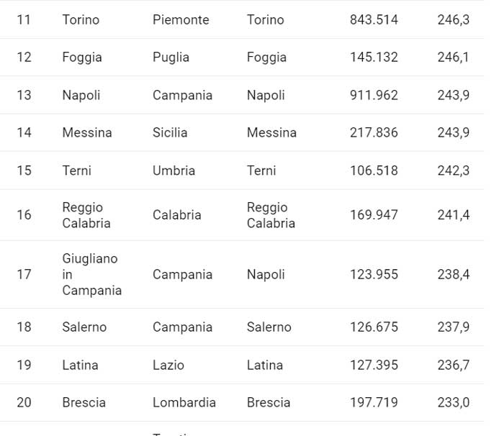Select the Sicilia region cell
The height and width of the screenshot is (436, 504).
pos(170,132)
